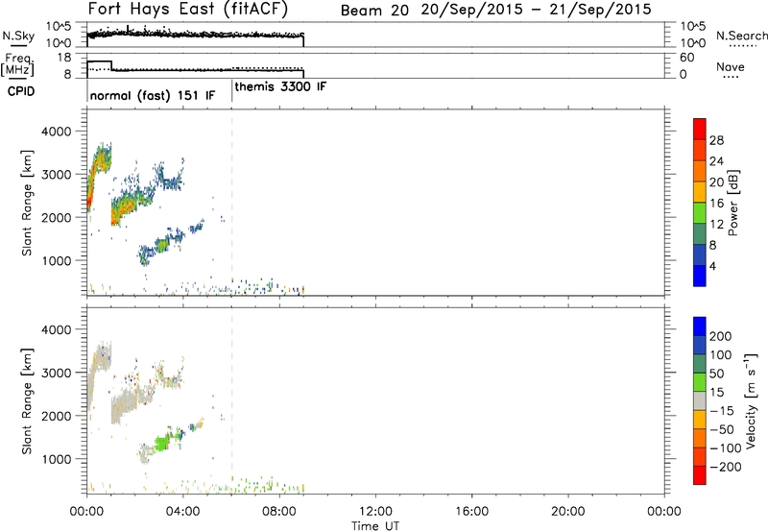Click the '60' Nave axis tick
The height and width of the screenshot is (532, 768).
pyautogui.click(x=686, y=58)
